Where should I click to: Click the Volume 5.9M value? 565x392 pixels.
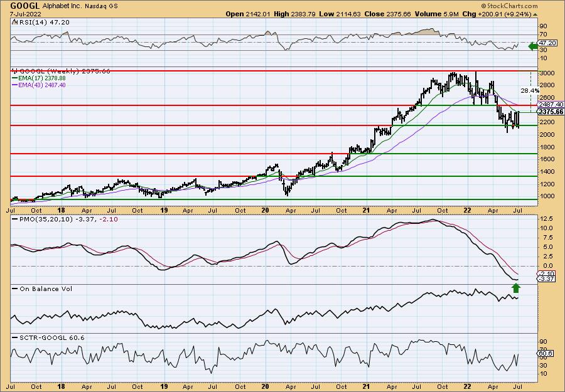437,14
